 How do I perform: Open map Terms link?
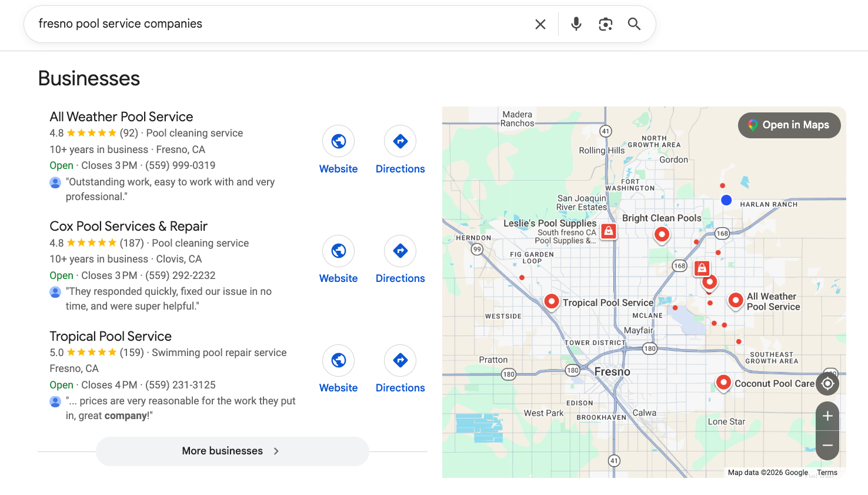[827, 473]
